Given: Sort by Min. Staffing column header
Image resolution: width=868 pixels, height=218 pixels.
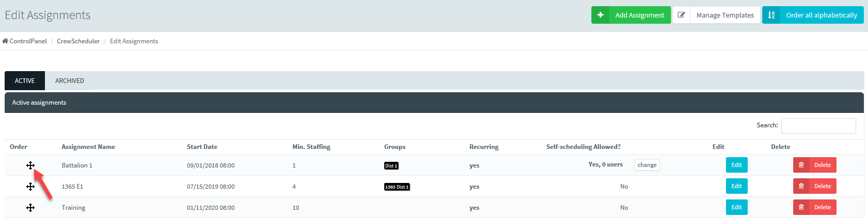Looking at the screenshot, I should tap(311, 147).
